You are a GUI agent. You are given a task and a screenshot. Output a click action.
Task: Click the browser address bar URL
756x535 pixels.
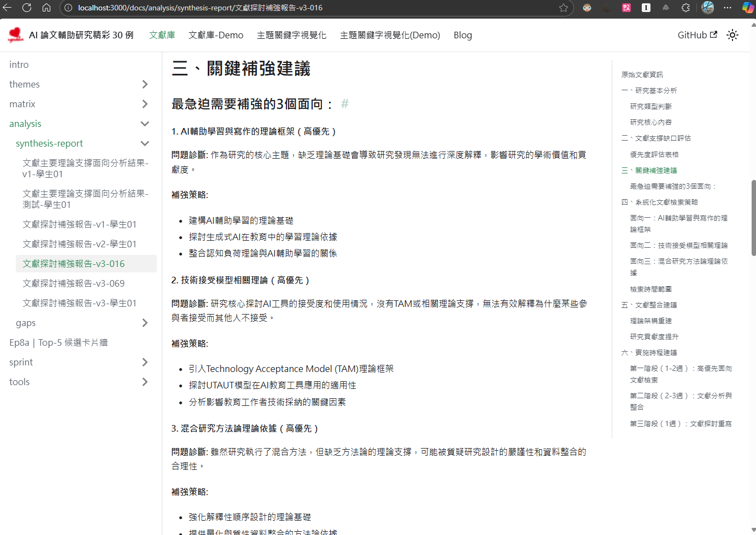[x=200, y=8]
